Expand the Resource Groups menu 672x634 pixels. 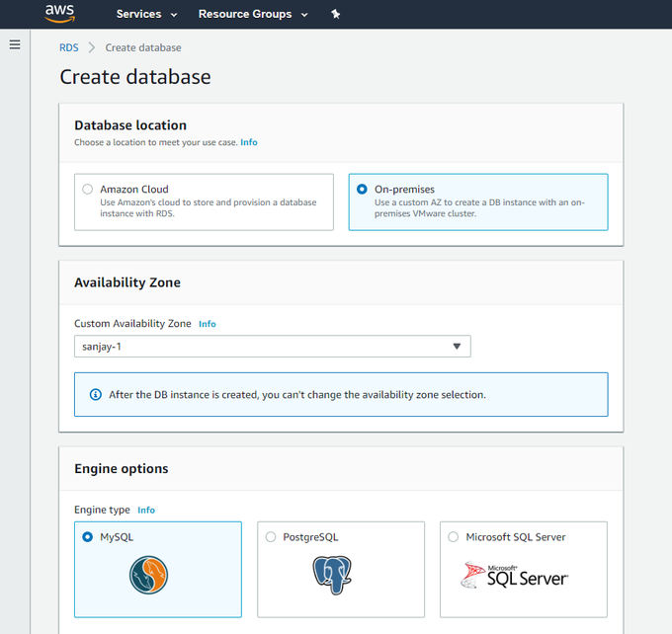point(253,14)
